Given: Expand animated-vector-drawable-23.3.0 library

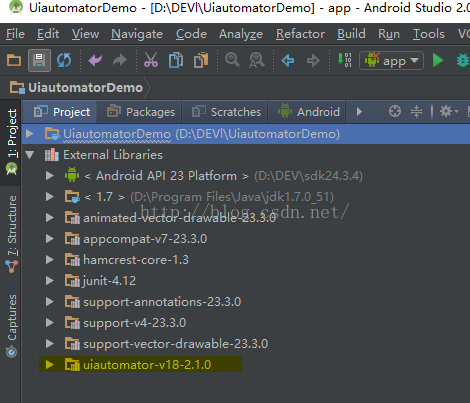Looking at the screenshot, I should (x=50, y=218).
